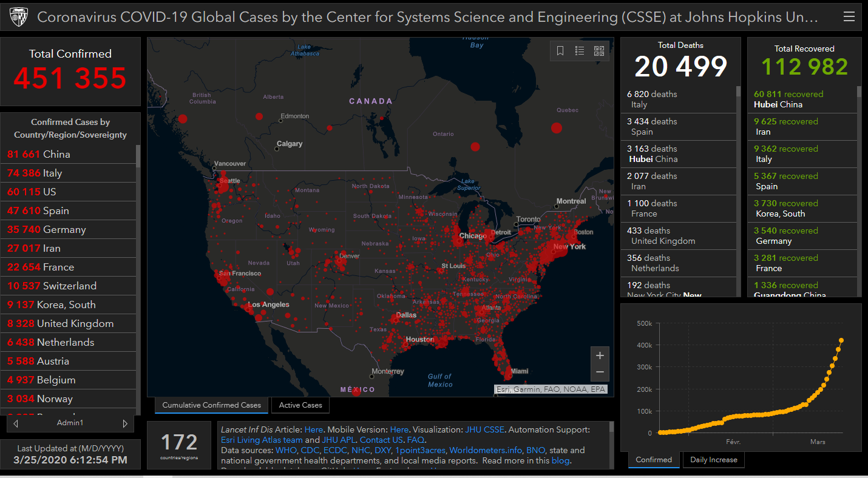868x478 pixels.
Task: Open the hamburger menu in the header
Action: tap(849, 17)
